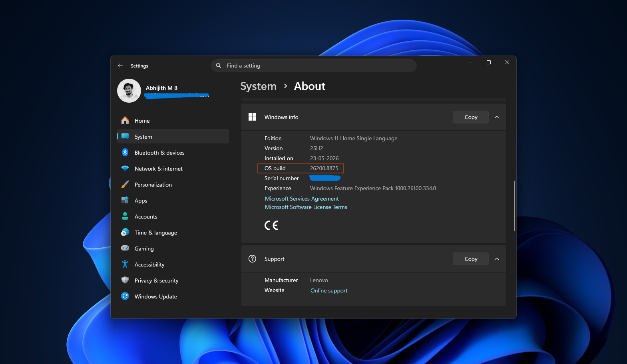
Task: Open Time & language settings
Action: pos(173,232)
